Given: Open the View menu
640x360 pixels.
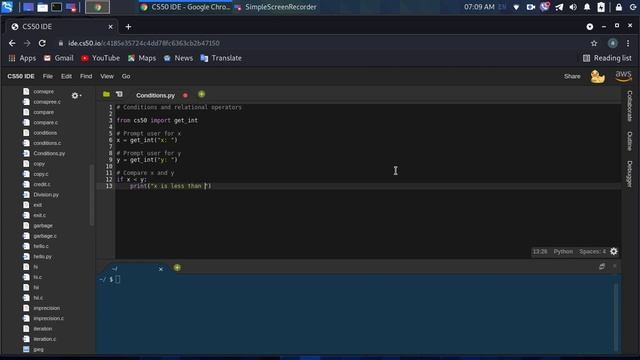Looking at the screenshot, I should click(x=107, y=76).
